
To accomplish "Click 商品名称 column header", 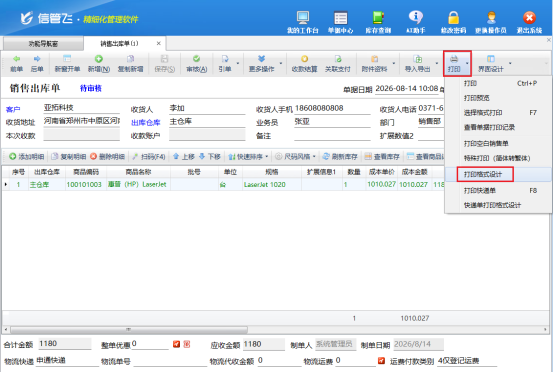I will click(x=138, y=172).
